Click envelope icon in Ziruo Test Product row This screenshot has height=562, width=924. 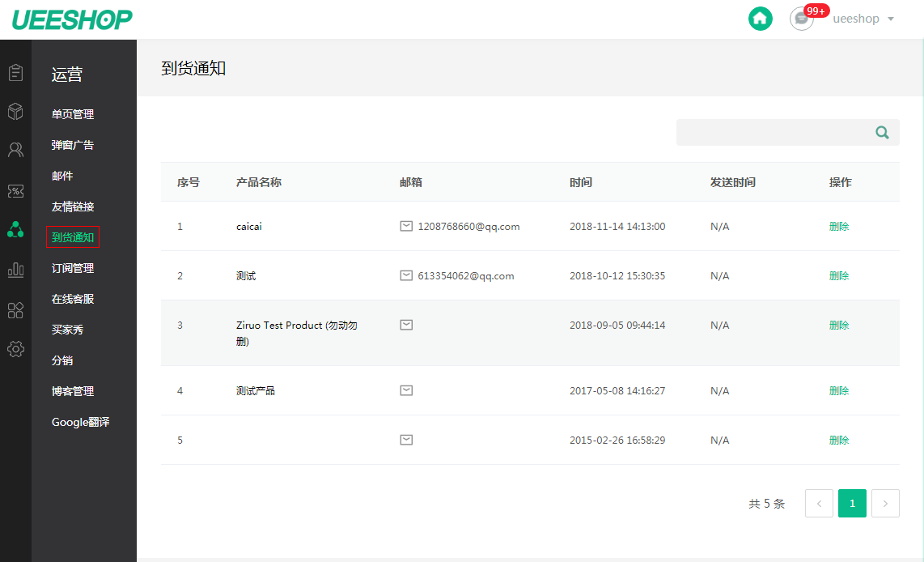(x=406, y=325)
